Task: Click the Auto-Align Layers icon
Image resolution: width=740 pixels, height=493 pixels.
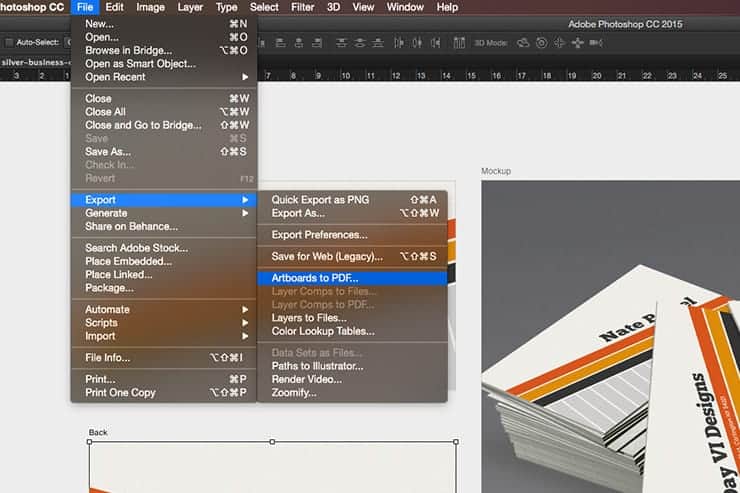Action: coord(459,43)
